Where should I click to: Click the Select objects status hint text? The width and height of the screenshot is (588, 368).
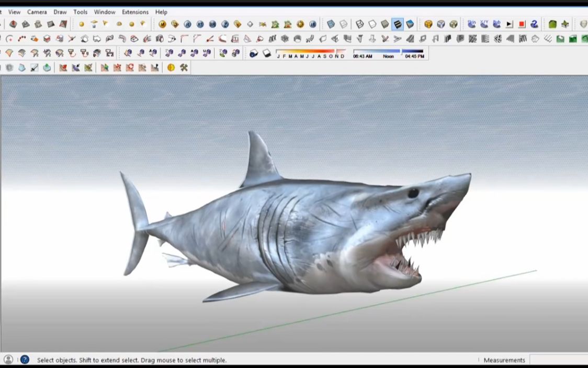(x=132, y=360)
